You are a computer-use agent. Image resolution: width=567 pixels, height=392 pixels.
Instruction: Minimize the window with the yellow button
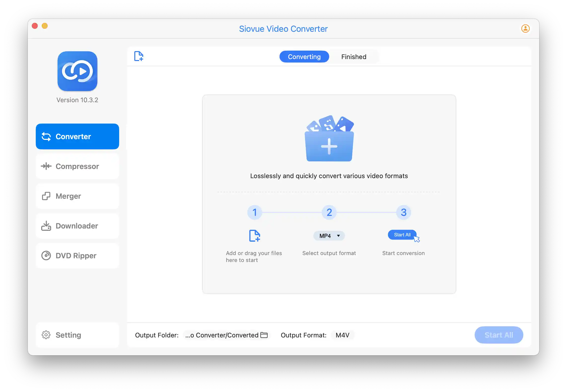[45, 26]
